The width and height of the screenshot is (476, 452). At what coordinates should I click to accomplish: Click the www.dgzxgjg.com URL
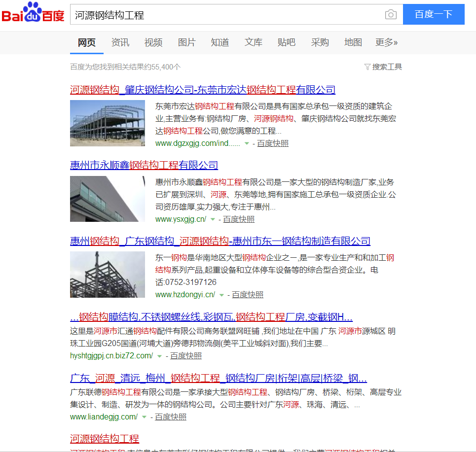point(197,143)
